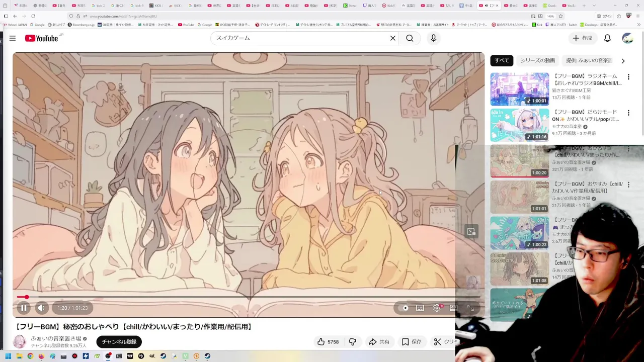Like the video (5758 thumbs up)
The image size is (644, 362).
point(328,342)
